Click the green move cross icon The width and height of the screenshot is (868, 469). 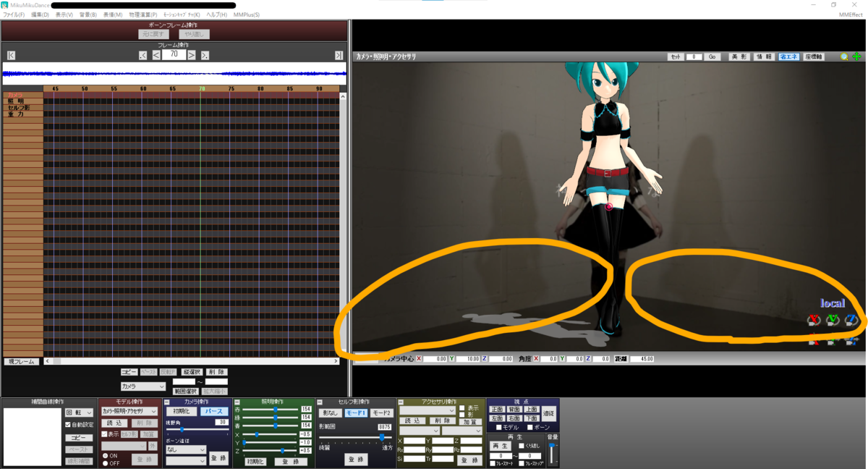point(857,56)
